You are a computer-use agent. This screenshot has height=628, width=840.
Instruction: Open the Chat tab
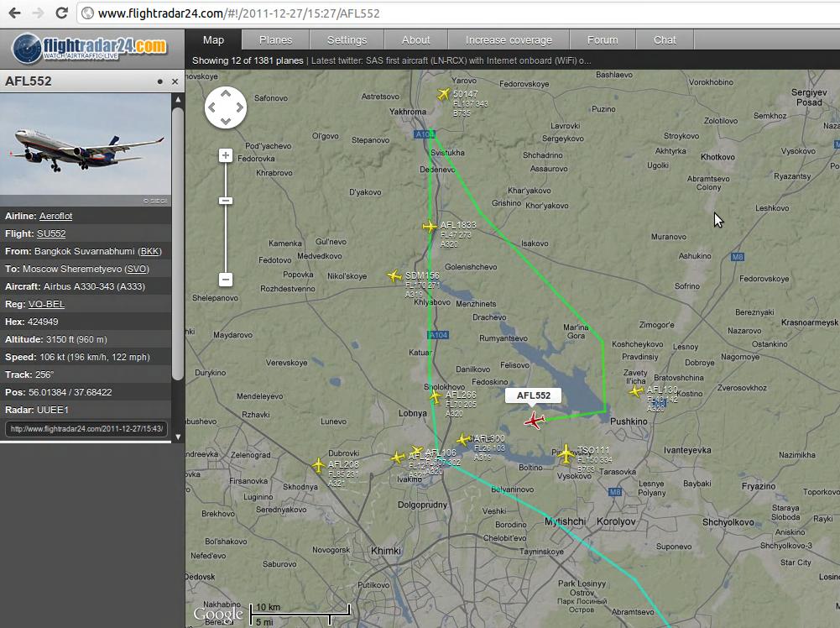click(665, 40)
